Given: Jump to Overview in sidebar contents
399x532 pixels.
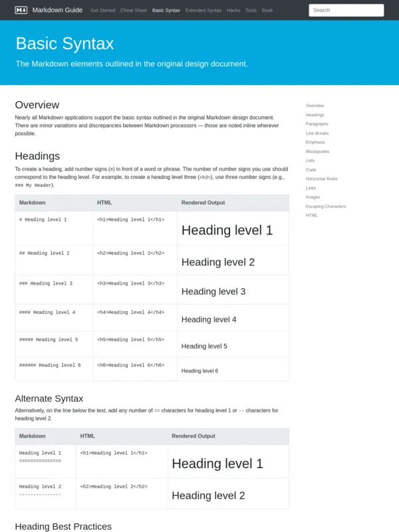Looking at the screenshot, I should (315, 106).
